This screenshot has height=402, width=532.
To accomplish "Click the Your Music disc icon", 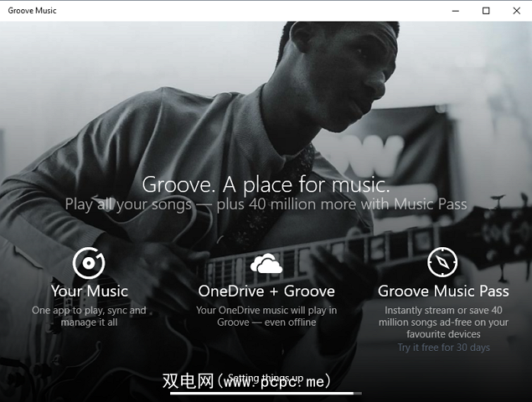I will click(89, 263).
